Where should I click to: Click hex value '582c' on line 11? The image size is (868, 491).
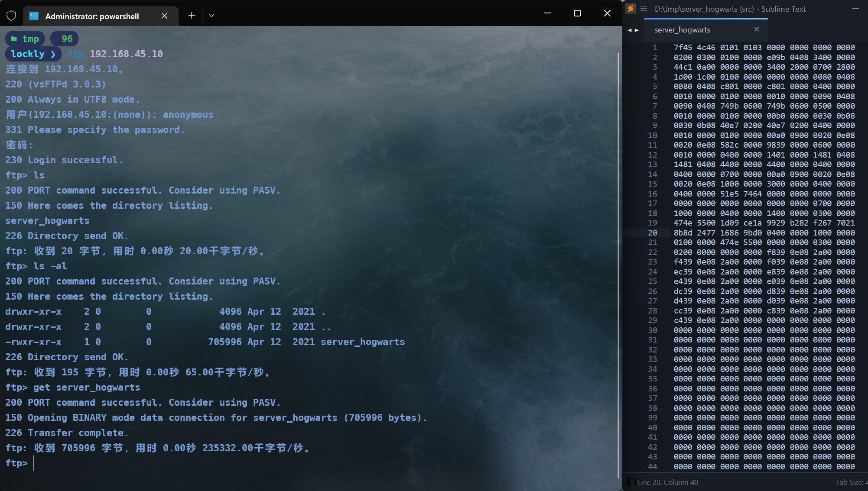coord(729,145)
